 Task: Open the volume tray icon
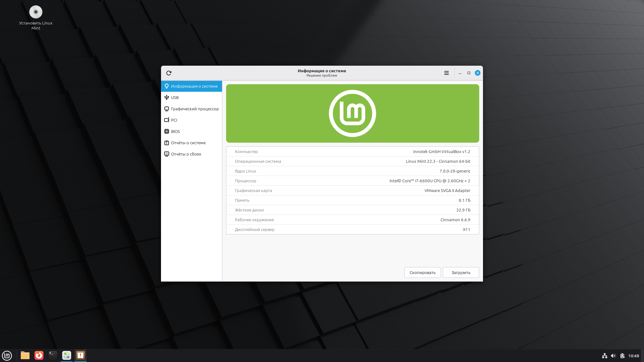[613, 356]
